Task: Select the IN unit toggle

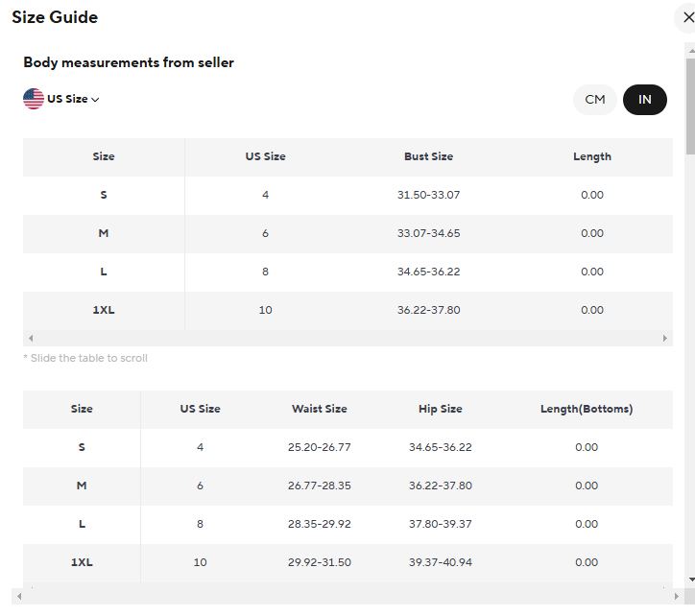Action: tap(645, 100)
